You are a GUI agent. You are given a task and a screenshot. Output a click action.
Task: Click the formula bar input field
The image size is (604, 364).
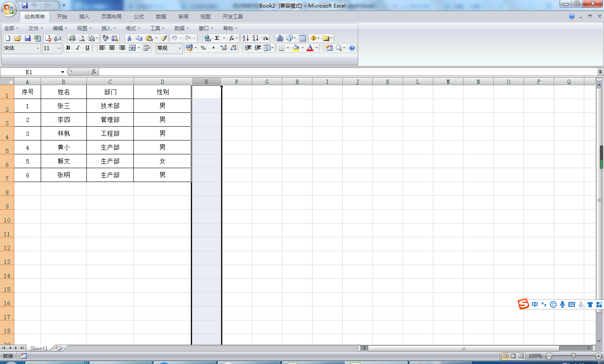click(x=347, y=72)
